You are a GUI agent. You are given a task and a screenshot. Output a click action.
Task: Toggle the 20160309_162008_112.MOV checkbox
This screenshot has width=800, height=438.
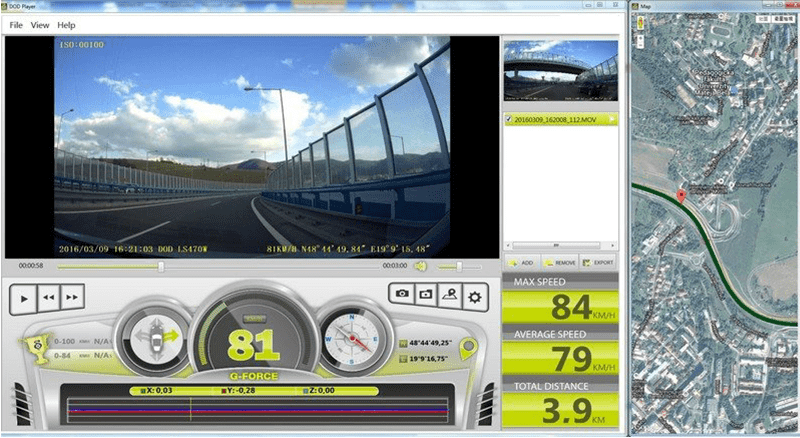point(511,119)
